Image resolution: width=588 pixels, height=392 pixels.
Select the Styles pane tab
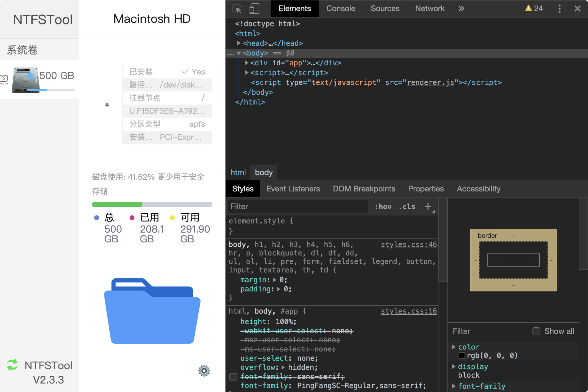pyautogui.click(x=243, y=189)
